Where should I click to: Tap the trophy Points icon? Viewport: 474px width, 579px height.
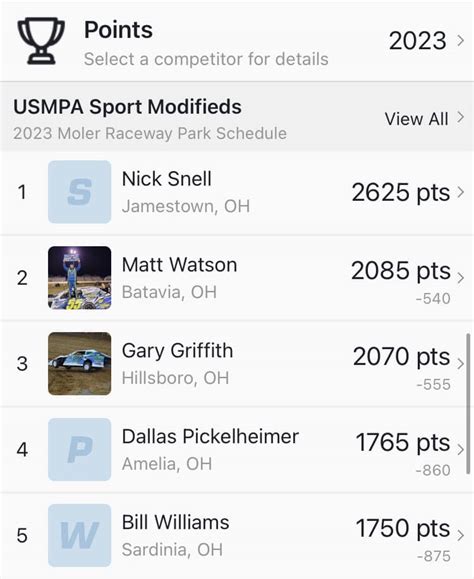[x=41, y=41]
